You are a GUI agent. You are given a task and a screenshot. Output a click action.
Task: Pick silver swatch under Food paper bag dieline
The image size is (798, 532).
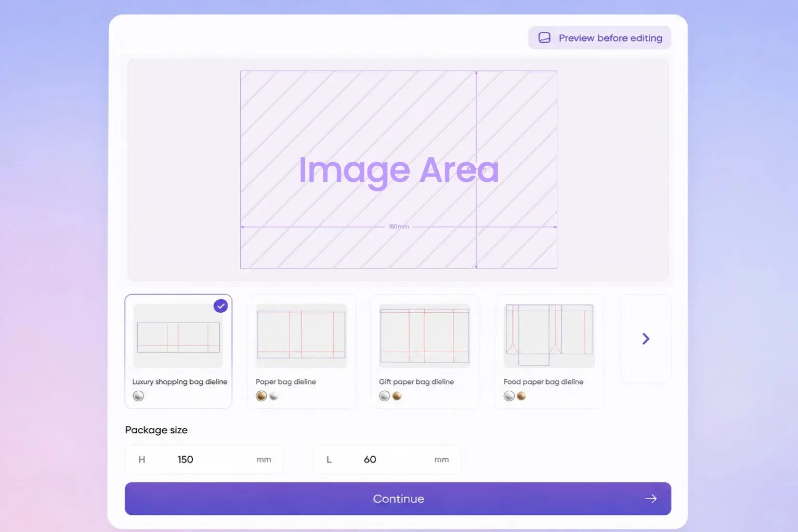[x=509, y=396]
